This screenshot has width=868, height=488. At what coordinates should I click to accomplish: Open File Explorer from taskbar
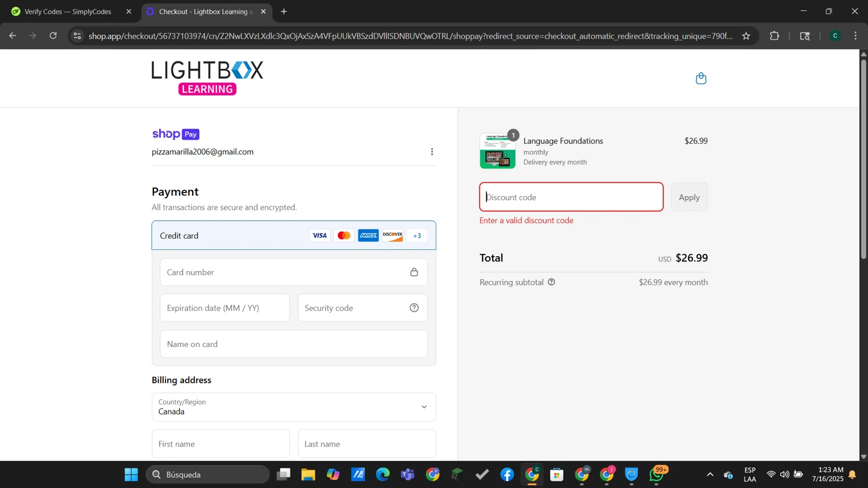point(308,475)
